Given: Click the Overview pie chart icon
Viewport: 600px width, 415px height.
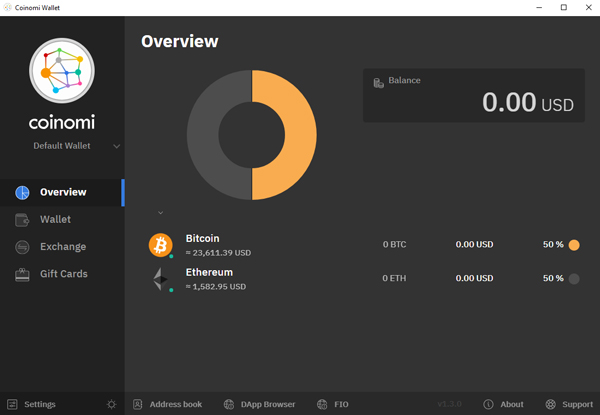Looking at the screenshot, I should coord(22,192).
